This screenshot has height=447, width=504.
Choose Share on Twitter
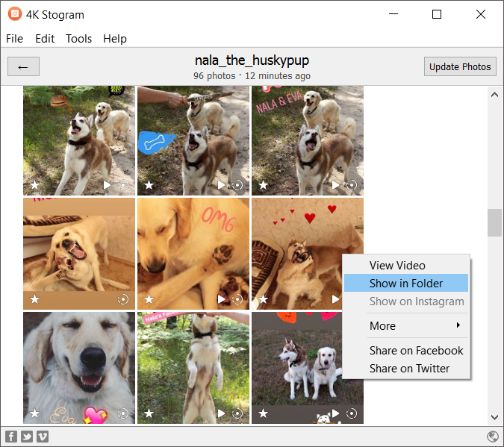406,369
